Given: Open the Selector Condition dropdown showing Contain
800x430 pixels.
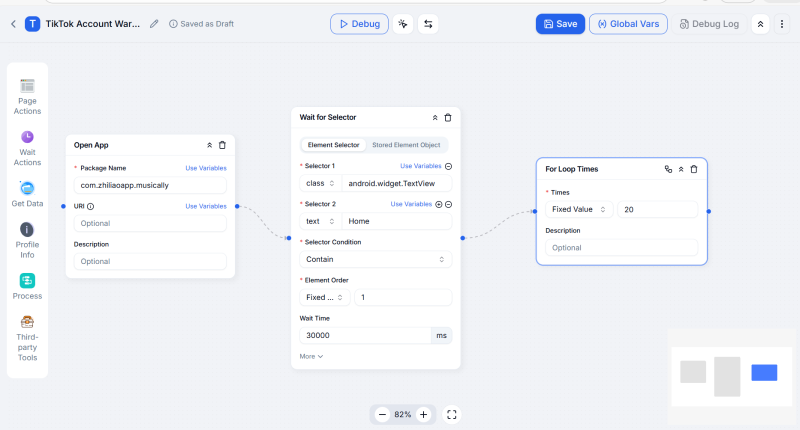Looking at the screenshot, I should (375, 259).
